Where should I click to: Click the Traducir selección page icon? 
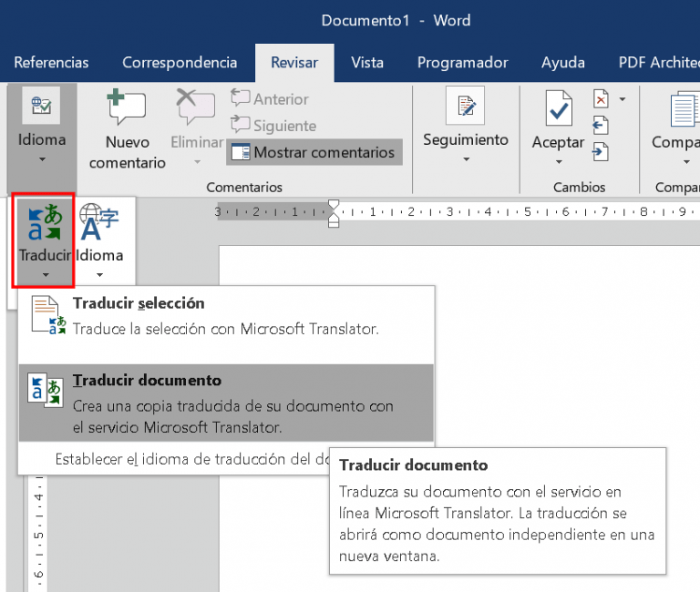pyautogui.click(x=48, y=315)
